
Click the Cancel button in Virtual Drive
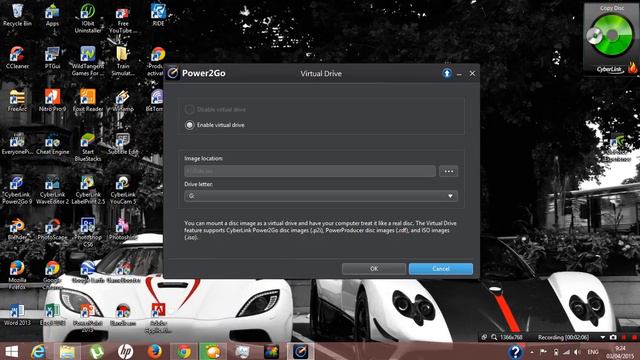pyautogui.click(x=441, y=269)
